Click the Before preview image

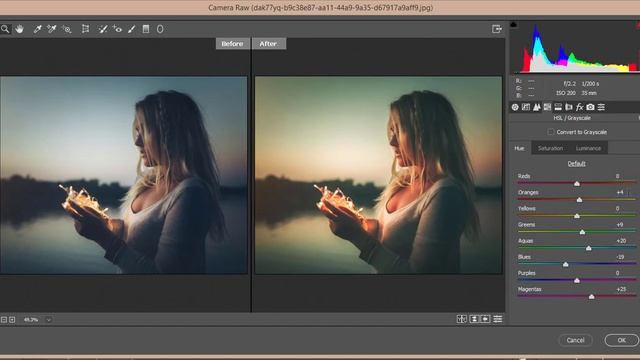pyautogui.click(x=124, y=175)
